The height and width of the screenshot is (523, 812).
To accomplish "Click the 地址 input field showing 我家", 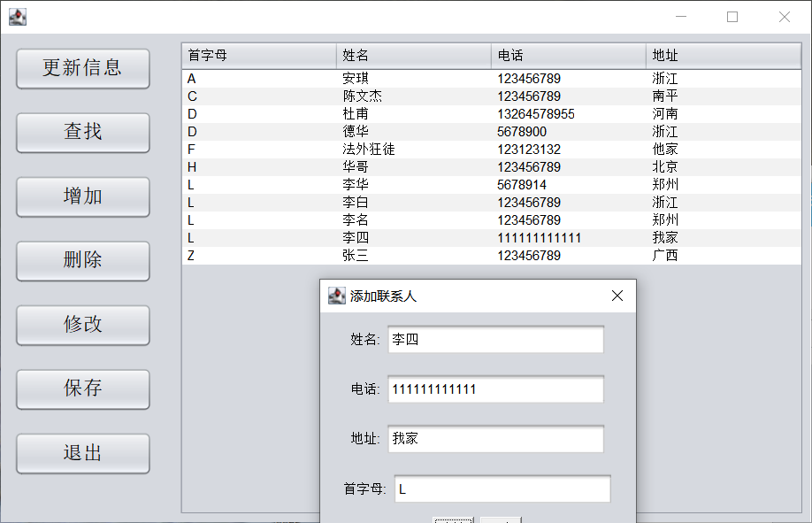I will (x=495, y=438).
